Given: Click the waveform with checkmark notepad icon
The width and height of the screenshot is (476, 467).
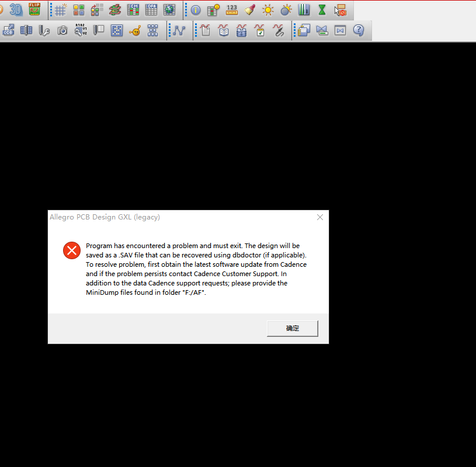Looking at the screenshot, I should tap(260, 30).
